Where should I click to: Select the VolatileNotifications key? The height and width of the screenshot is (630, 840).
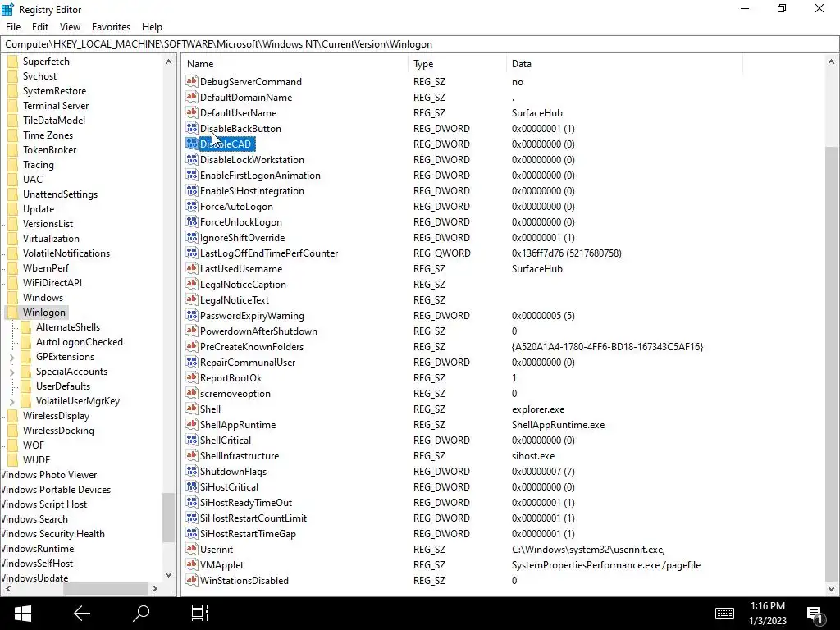[x=66, y=253]
